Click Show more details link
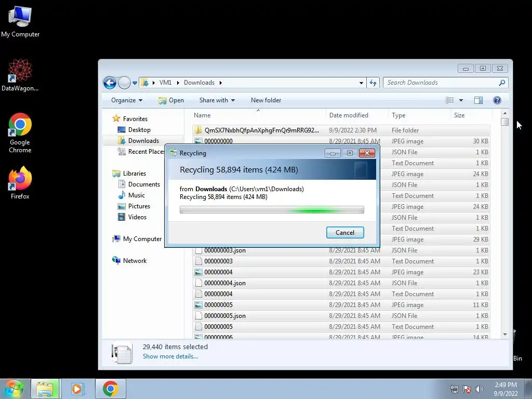 click(x=170, y=356)
